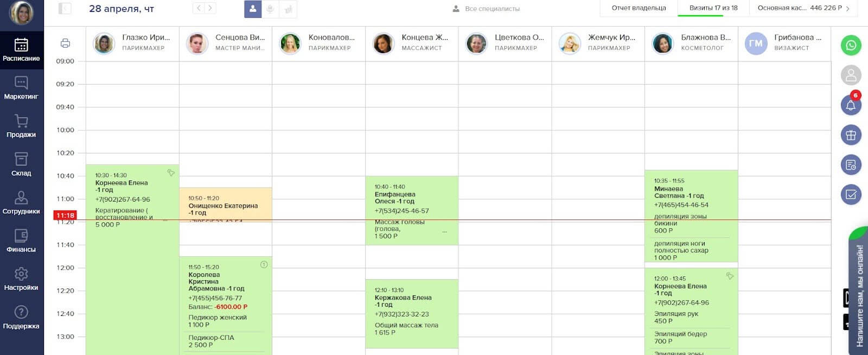Open the Финансы section
The image size is (868, 355).
[21, 241]
